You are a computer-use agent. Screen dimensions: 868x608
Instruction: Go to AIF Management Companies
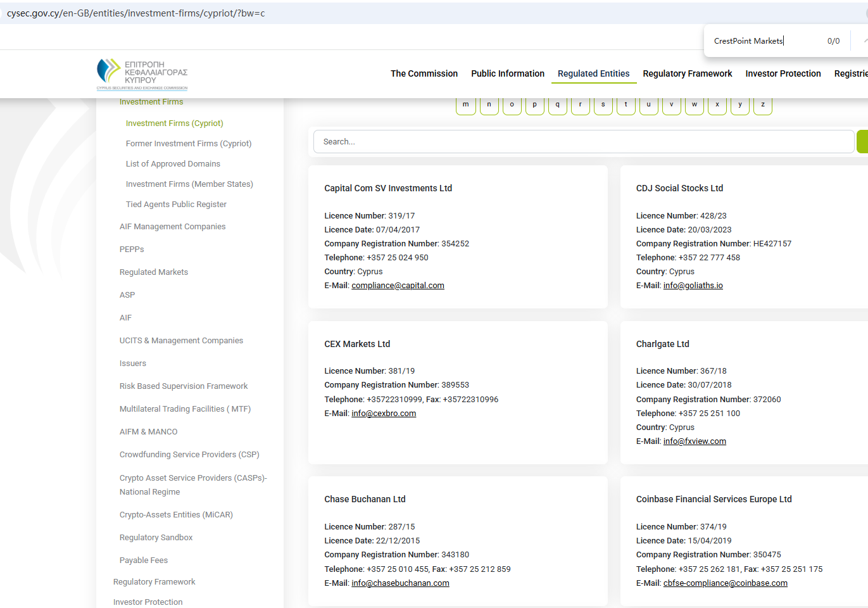[x=172, y=227]
